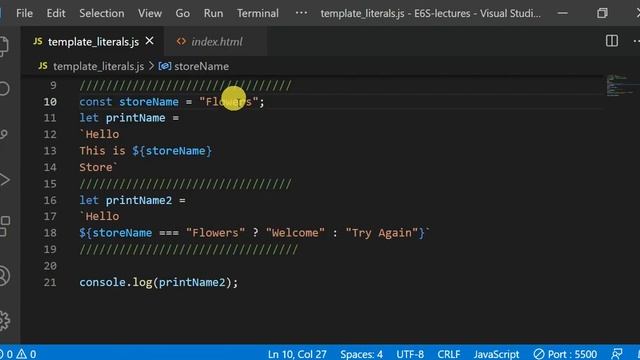Click the JS file icon on template_literals.js tab
Image resolution: width=640 pixels, height=360 pixels.
(x=38, y=41)
